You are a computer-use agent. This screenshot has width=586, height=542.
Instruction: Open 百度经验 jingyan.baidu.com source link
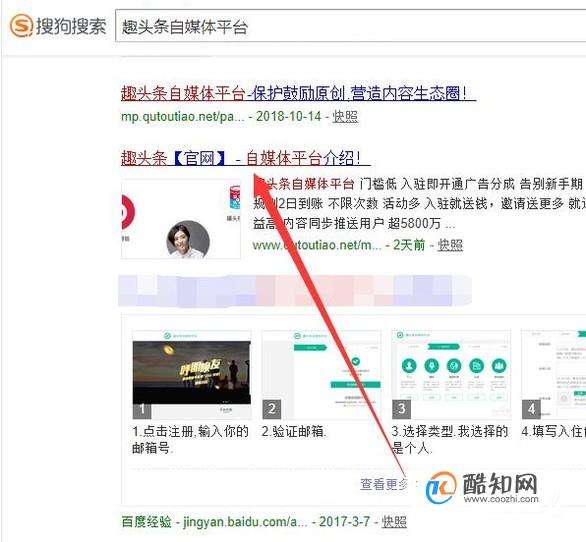click(x=215, y=521)
